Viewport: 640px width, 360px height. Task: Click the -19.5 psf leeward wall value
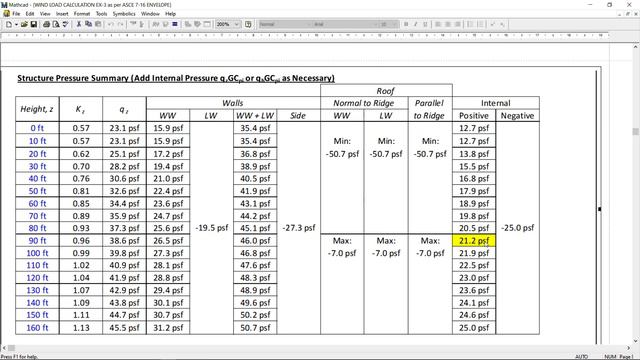click(211, 228)
